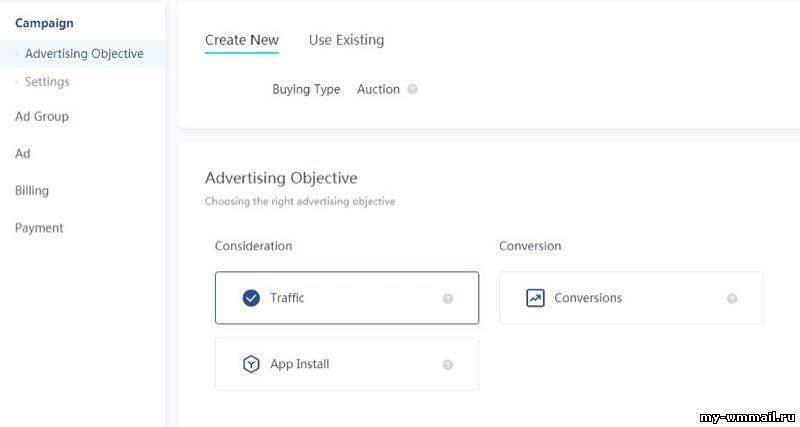Go to the Ad step
The image size is (800, 427).
pos(22,154)
